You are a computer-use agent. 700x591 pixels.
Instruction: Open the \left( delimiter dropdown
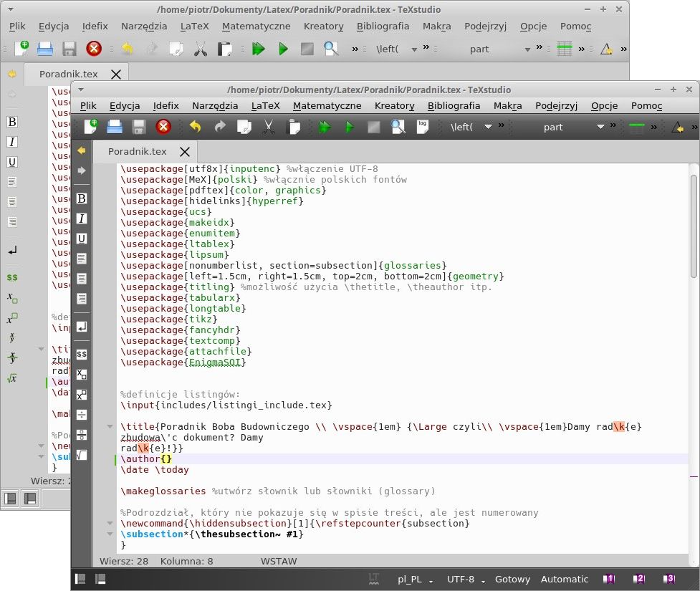[x=488, y=127]
